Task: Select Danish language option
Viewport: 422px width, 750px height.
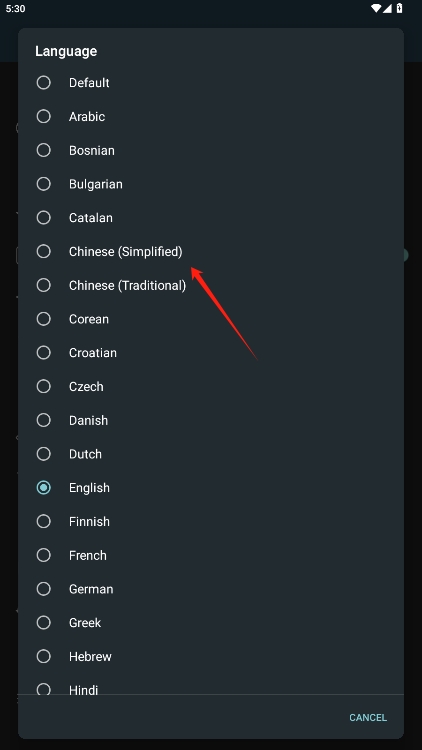Action: point(211,420)
